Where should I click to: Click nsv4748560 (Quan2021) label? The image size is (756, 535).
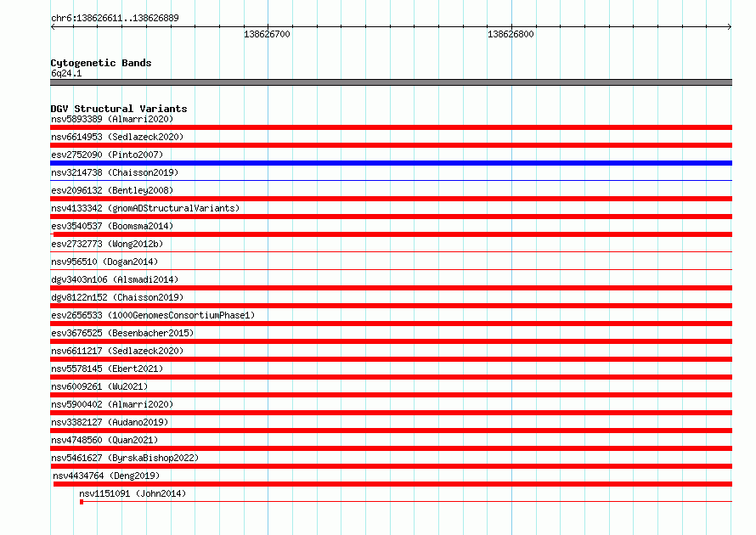[104, 440]
